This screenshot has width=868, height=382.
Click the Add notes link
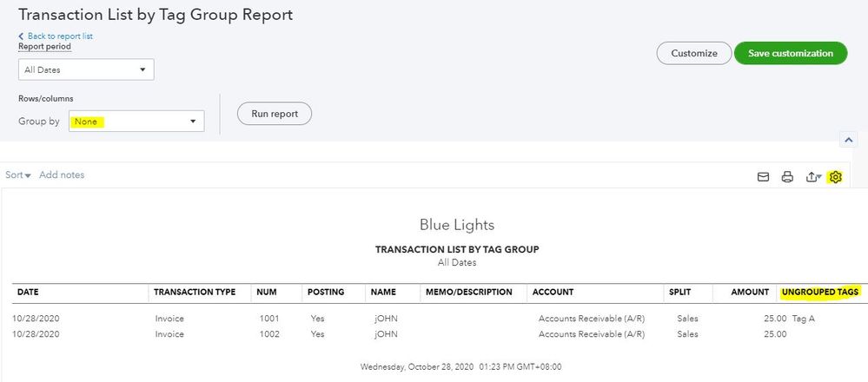pyautogui.click(x=62, y=175)
